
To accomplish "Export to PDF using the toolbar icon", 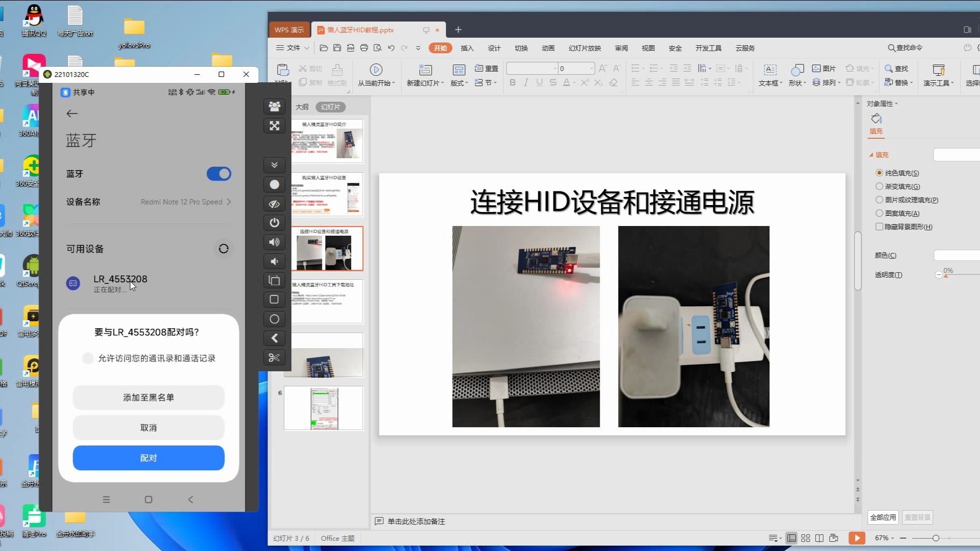I will [x=351, y=48].
